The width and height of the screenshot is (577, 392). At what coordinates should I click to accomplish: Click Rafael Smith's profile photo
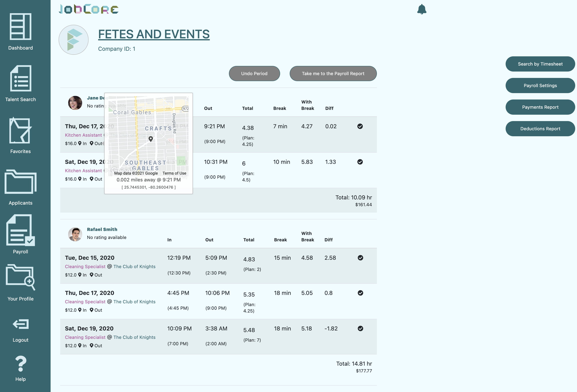[x=75, y=234]
